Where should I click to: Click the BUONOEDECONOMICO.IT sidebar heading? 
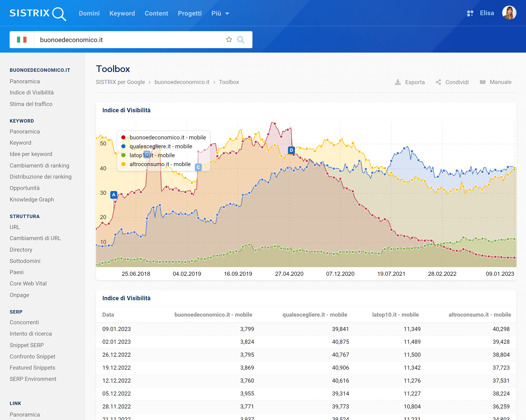click(40, 70)
